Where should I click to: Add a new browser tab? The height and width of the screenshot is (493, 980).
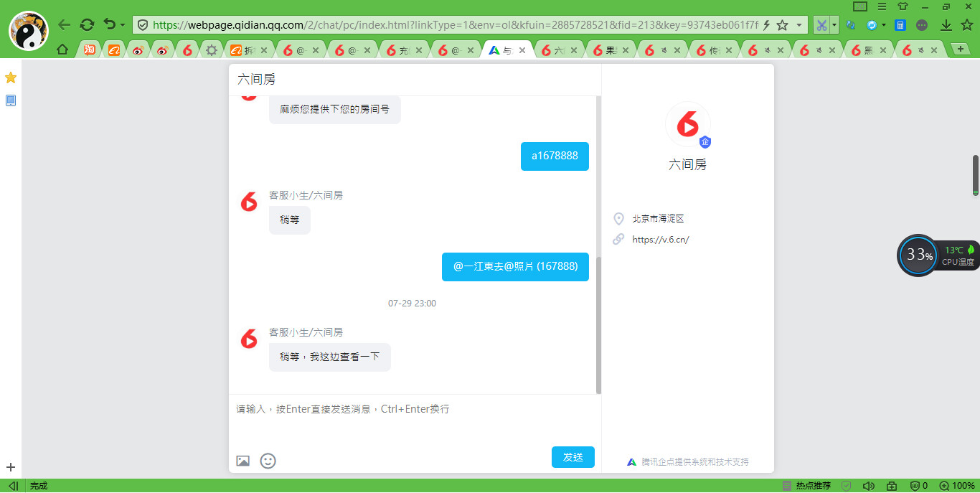[959, 49]
